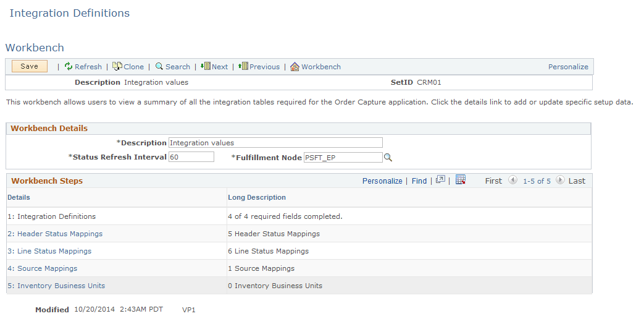Click Personalize in the top toolbar

568,67
